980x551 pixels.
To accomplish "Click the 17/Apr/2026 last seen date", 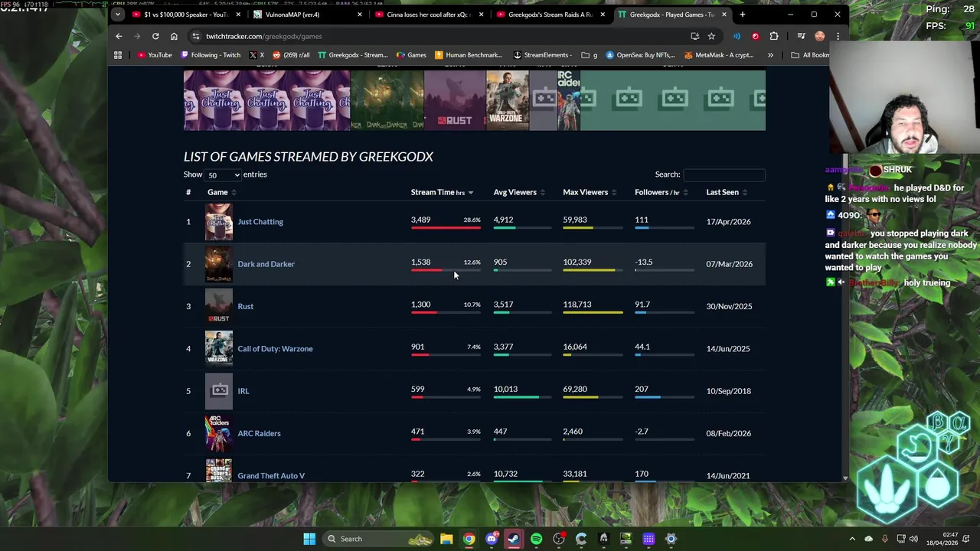I will (728, 222).
